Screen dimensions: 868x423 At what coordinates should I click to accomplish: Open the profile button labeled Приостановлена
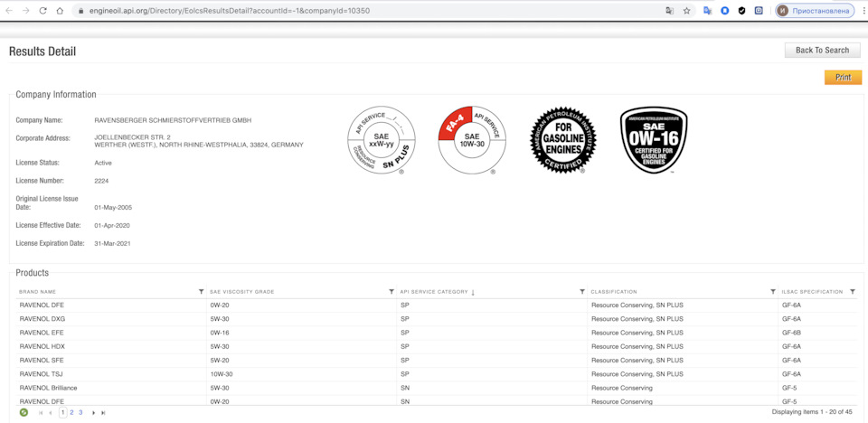point(815,11)
